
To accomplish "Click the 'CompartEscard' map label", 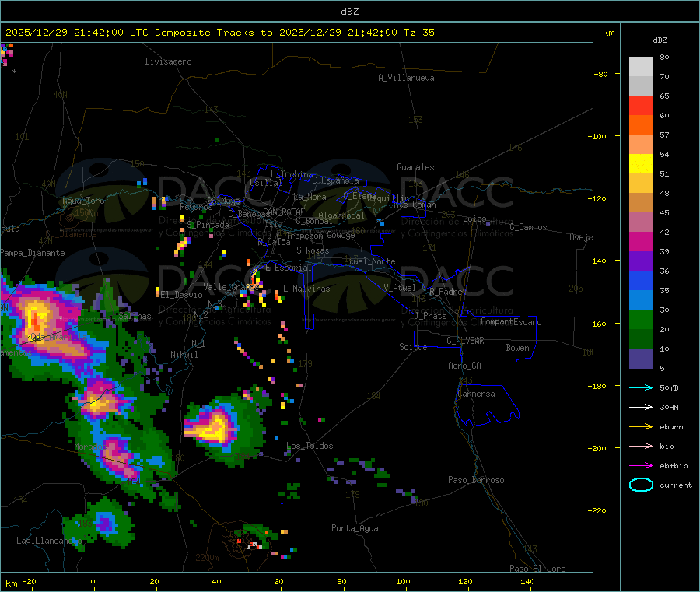I will coord(511,322).
